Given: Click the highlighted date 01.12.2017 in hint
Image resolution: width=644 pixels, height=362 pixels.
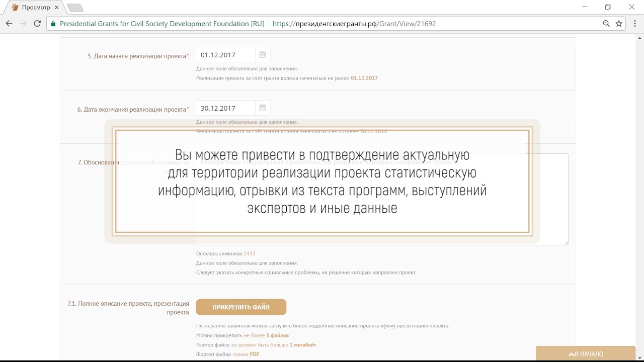Looking at the screenshot, I should [x=364, y=78].
